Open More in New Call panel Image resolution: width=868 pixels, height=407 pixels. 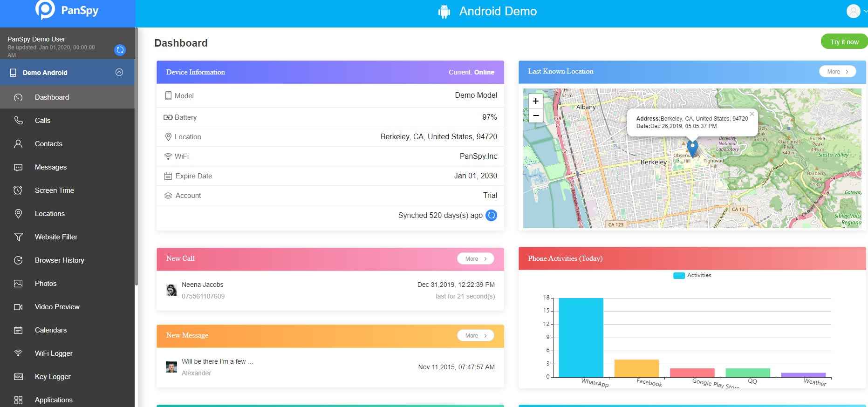(476, 258)
